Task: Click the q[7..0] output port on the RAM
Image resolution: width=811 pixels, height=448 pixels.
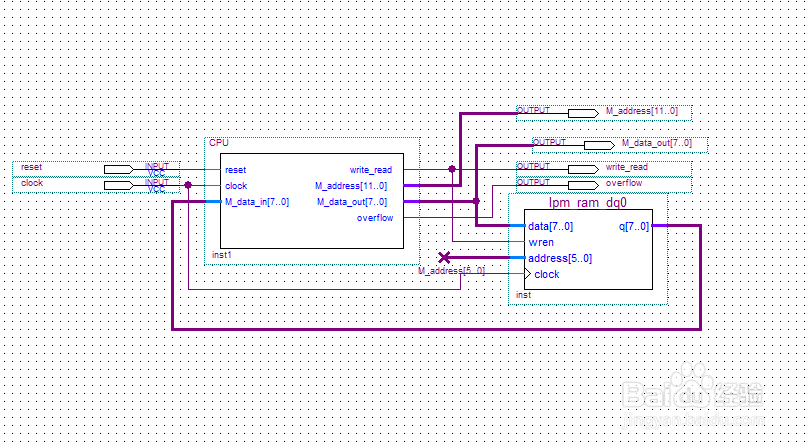Action: pos(634,226)
